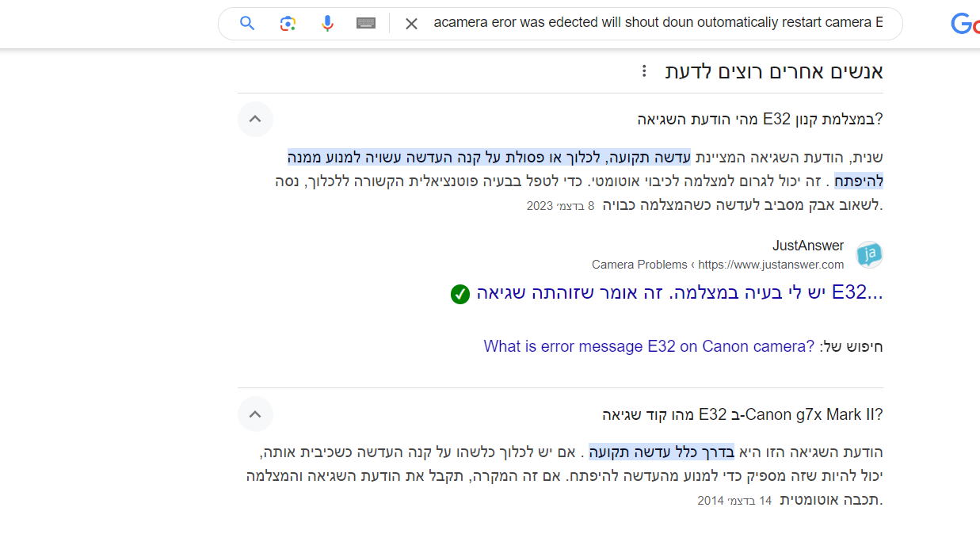Click the JustAnswer favicon
Image resolution: width=980 pixels, height=534 pixels.
869,254
